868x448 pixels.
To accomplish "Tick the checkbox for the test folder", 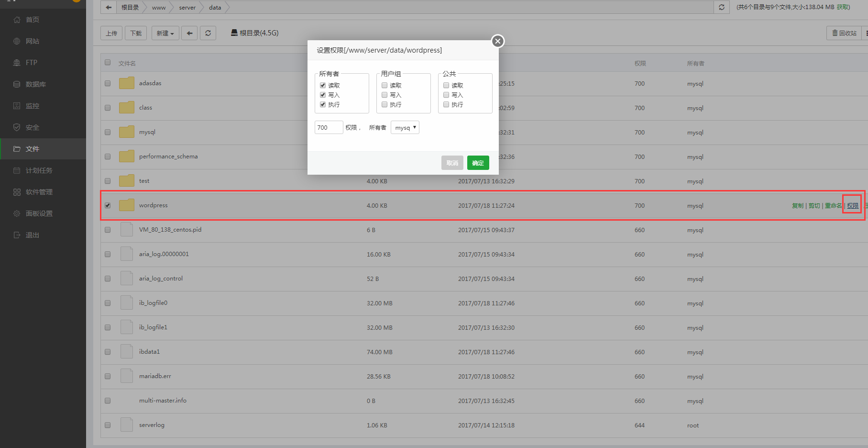I will pos(108,181).
